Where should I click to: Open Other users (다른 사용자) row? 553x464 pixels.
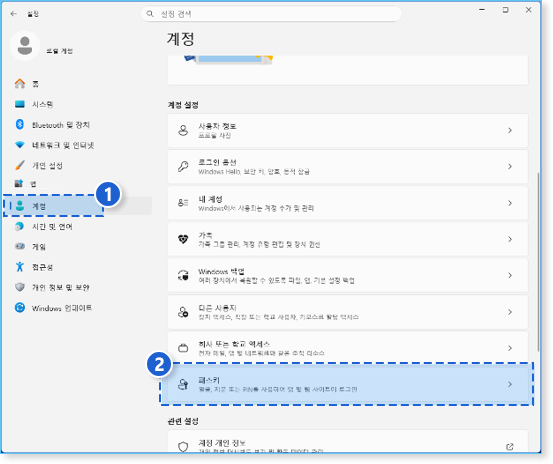347,312
